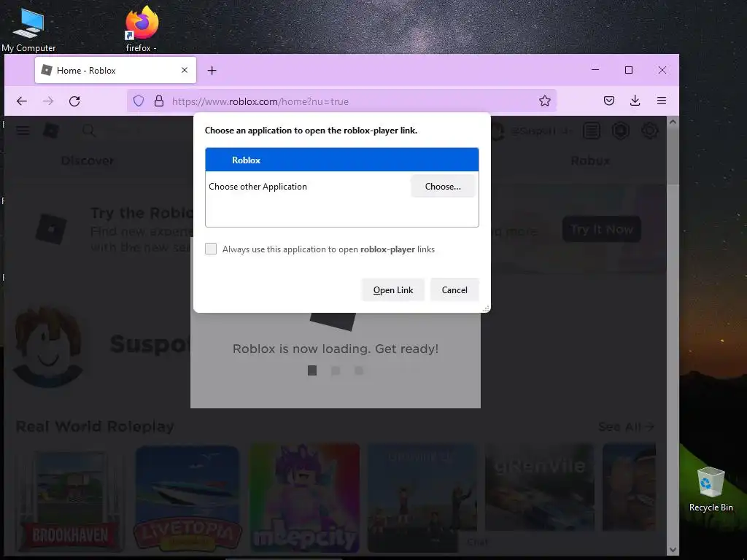Click the URL address bar
This screenshot has height=560, width=747.
tap(341, 101)
